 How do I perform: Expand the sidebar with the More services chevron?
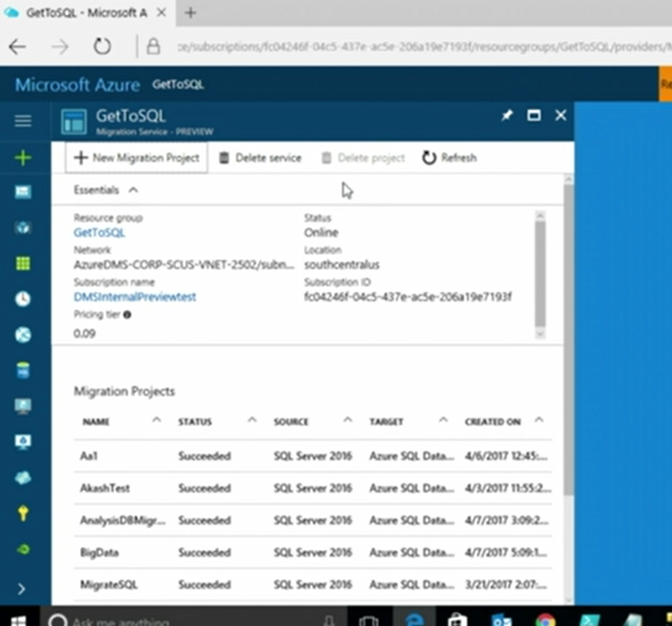pyautogui.click(x=21, y=589)
